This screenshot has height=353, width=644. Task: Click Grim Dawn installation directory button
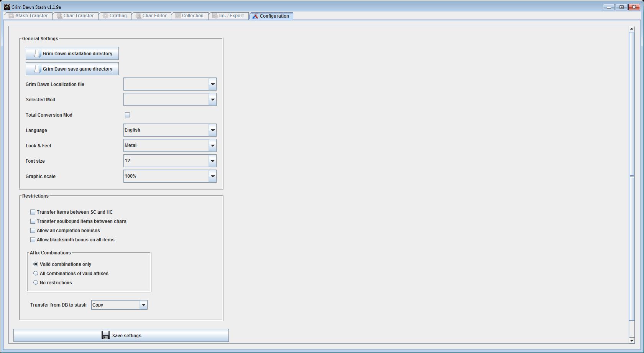point(72,53)
